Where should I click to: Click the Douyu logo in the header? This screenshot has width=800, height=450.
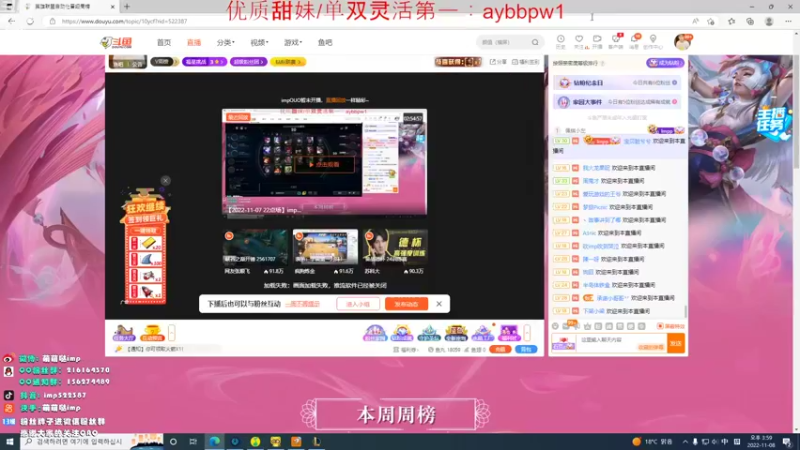coord(116,42)
